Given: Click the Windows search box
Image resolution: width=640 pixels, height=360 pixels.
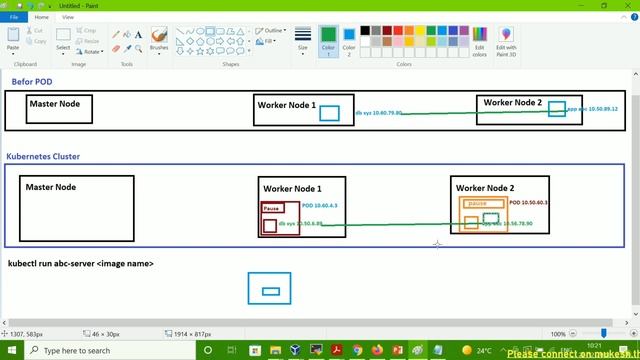Looking at the screenshot, I should [110, 350].
